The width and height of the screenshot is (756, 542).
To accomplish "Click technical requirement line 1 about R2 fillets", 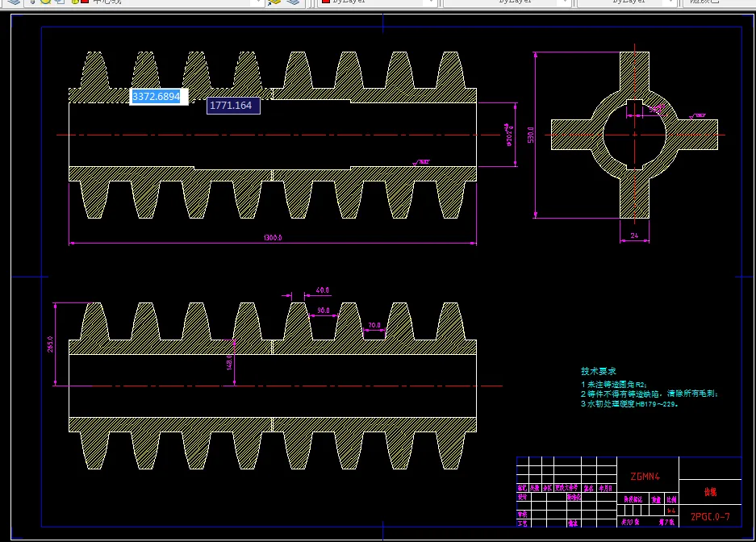I will point(614,385).
